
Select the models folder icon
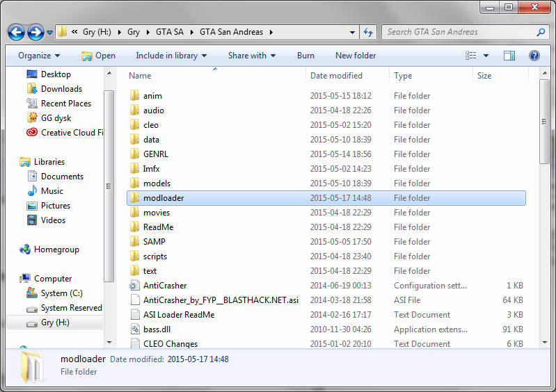tap(134, 183)
